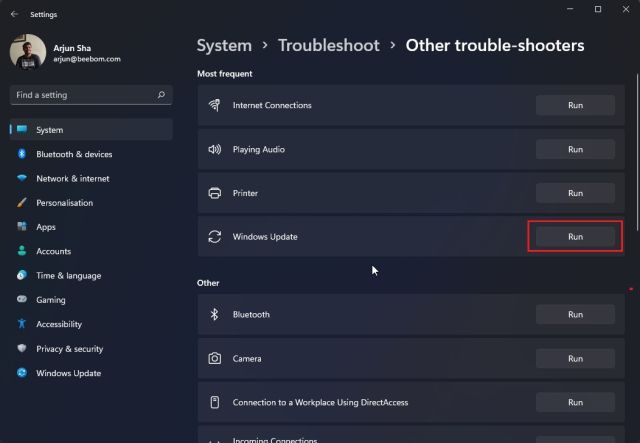Click the Accounts person icon
This screenshot has height=443, width=640.
click(x=22, y=251)
